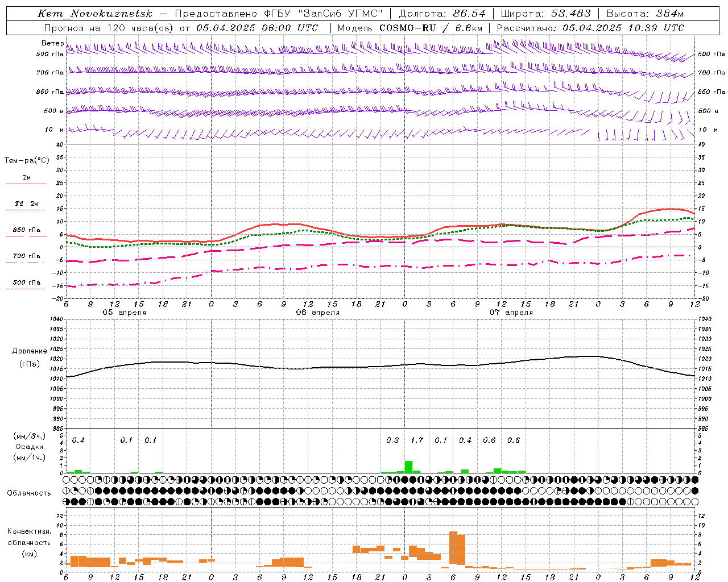The width and height of the screenshot is (728, 582).
Task: Click the '1.7' precipitation amount value
Action: (x=417, y=440)
